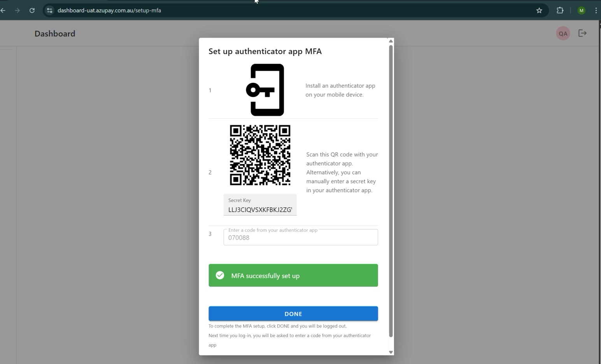Image resolution: width=601 pixels, height=364 pixels.
Task: Click the Secret Key field
Action: coord(260,205)
